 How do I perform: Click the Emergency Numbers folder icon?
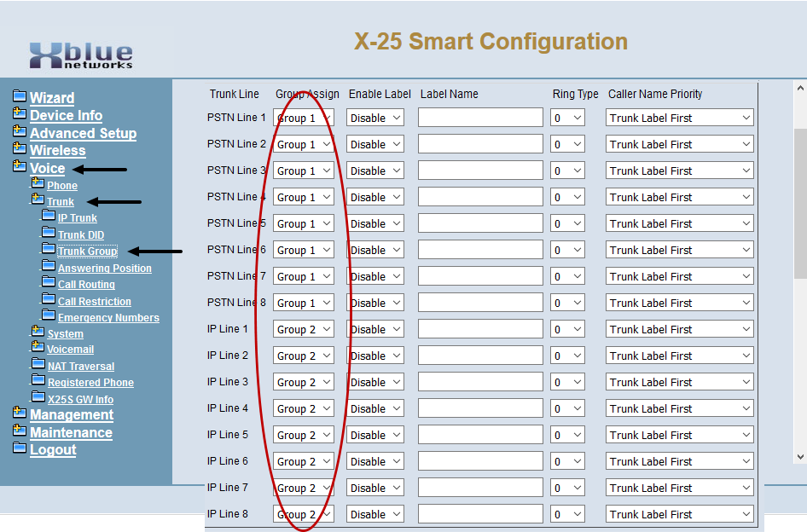(49, 315)
